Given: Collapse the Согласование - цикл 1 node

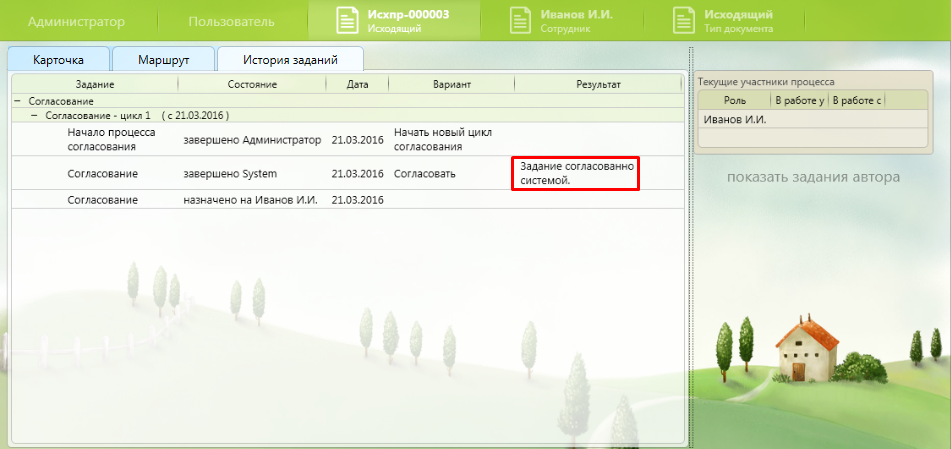Looking at the screenshot, I should coord(34,116).
